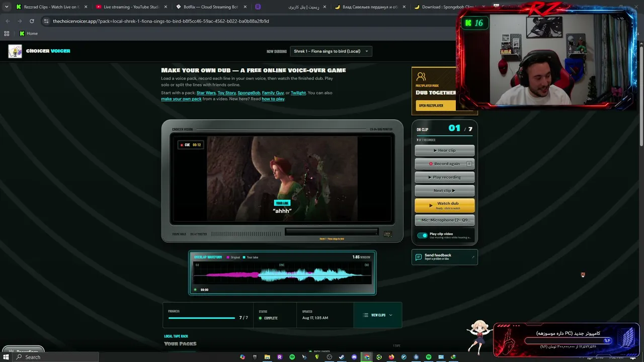Open the Star Wars pack link
This screenshot has height=362, width=644.
click(x=206, y=93)
